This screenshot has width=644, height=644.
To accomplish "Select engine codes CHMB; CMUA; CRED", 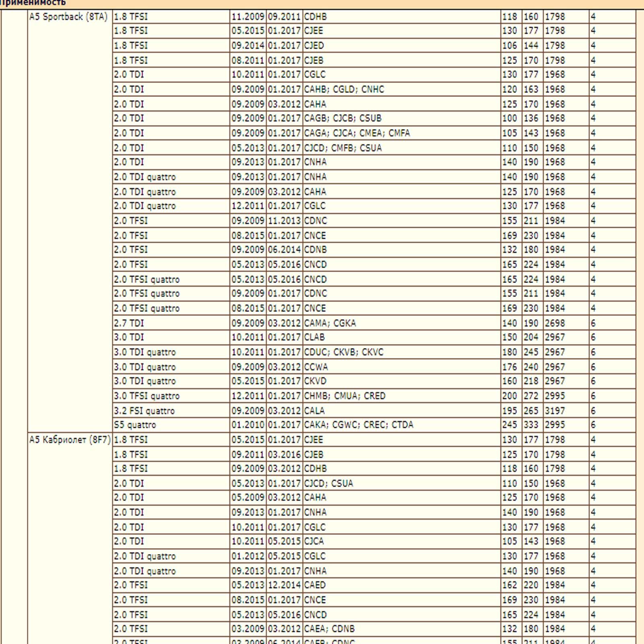I will point(345,396).
